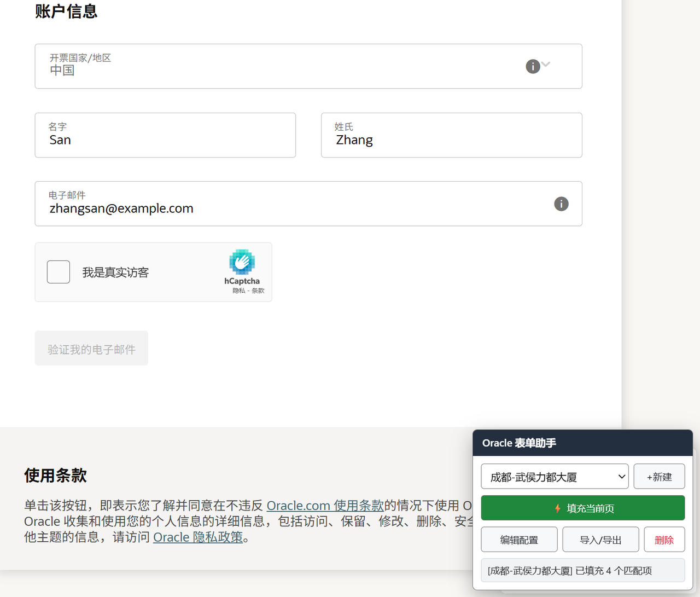Image resolution: width=700 pixels, height=597 pixels.
Task: Open the 成都-武侯力都大厦 profile dropdown
Action: coord(555,477)
